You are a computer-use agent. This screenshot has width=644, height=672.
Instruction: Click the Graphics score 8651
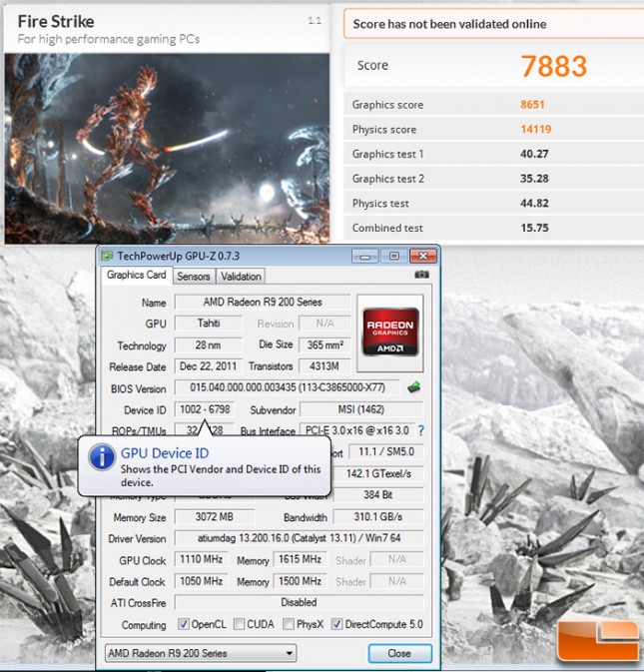click(x=532, y=105)
